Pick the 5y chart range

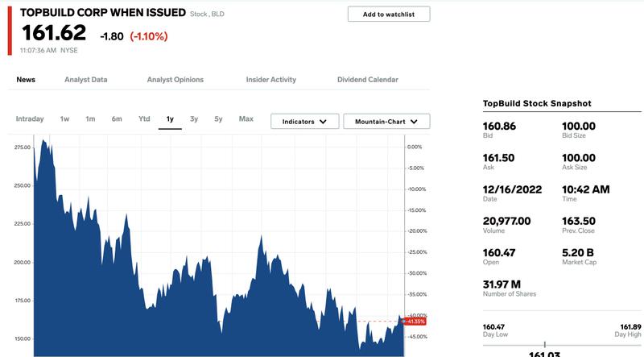(218, 118)
